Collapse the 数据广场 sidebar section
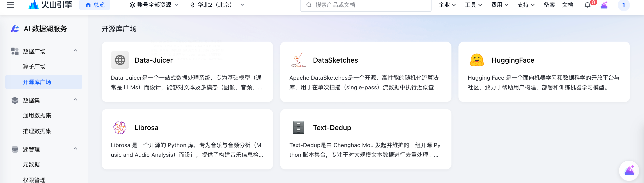 point(75,51)
